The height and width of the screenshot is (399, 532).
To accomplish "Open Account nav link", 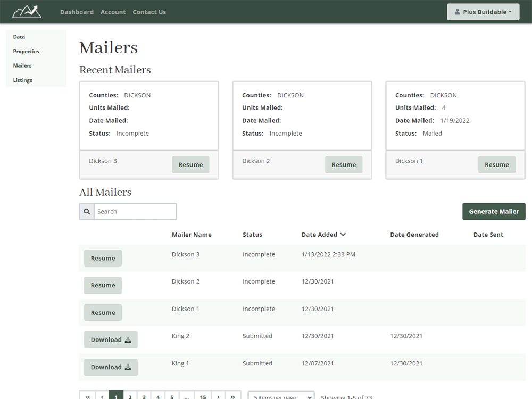I will click(113, 12).
